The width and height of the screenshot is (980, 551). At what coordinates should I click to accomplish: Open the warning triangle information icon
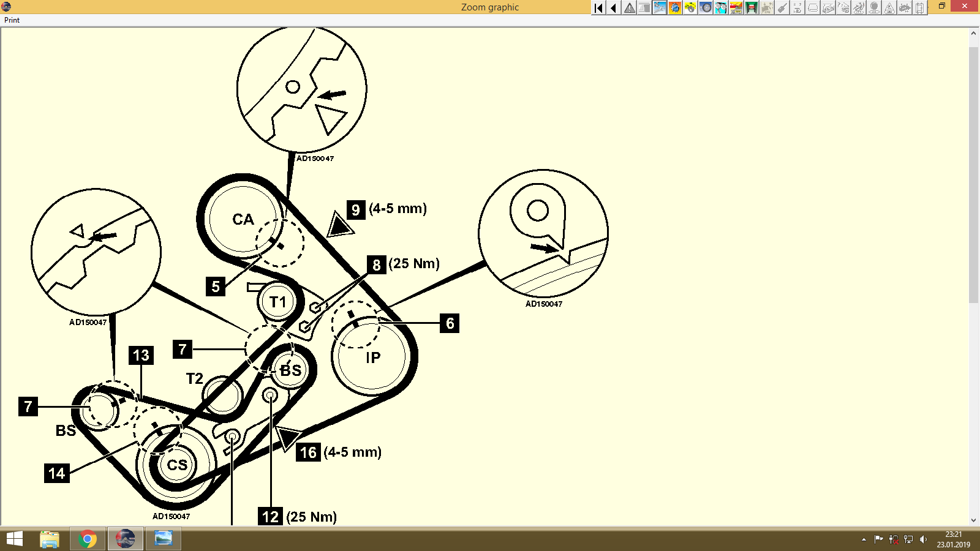click(x=630, y=8)
